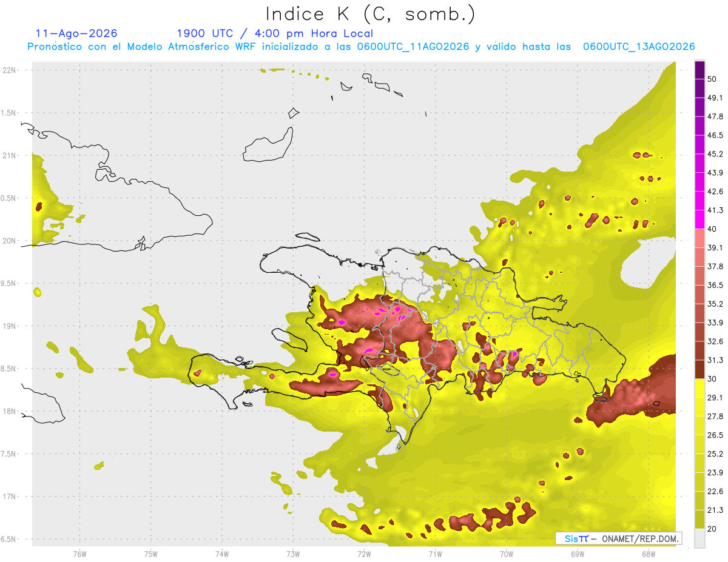728x562 pixels.
Task: Click the "21N" latitude axis label
Action: pos(10,155)
